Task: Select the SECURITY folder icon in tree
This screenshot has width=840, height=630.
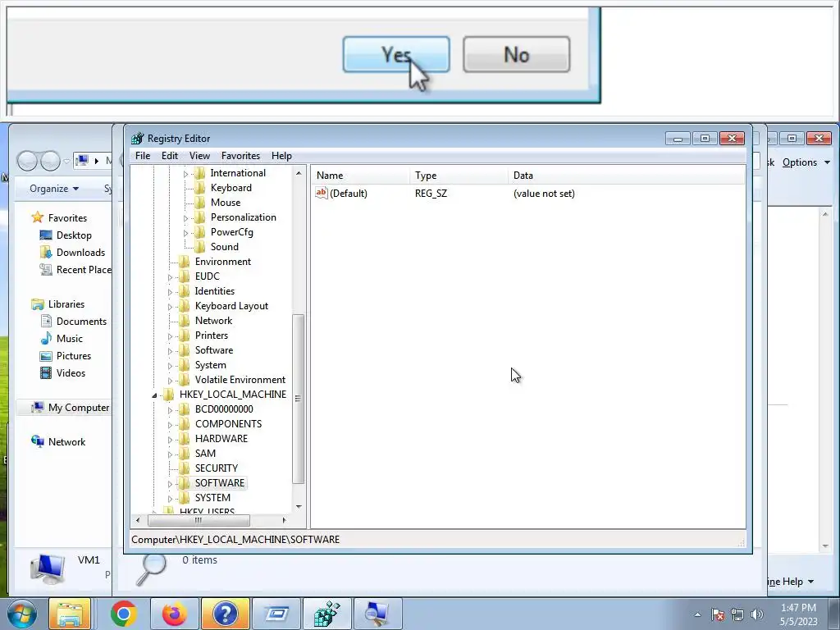Action: (185, 468)
